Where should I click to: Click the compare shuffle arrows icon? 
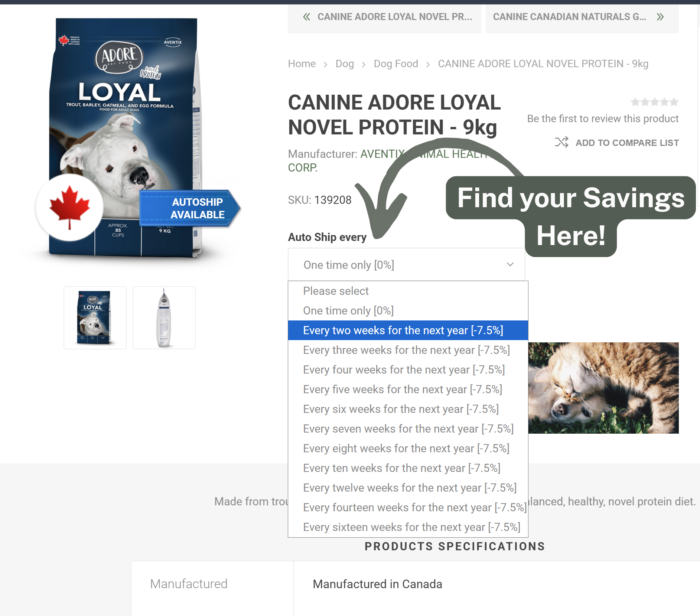point(561,142)
